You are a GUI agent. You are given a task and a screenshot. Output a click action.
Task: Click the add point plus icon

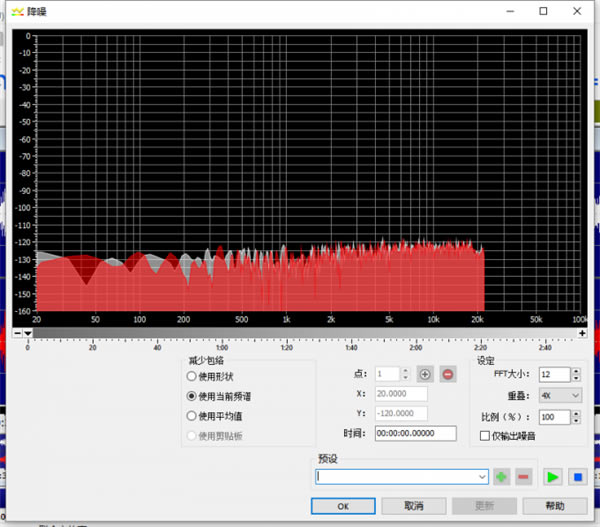(425, 374)
